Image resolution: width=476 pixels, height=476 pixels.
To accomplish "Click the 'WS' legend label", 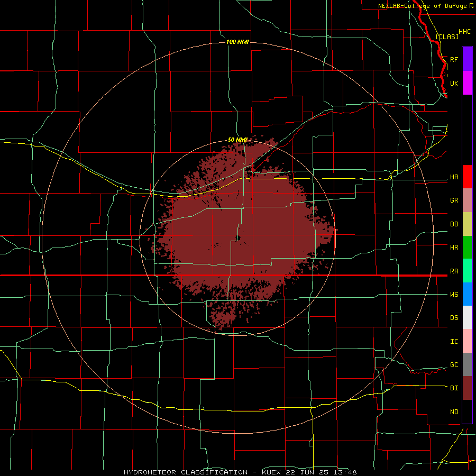I will (454, 294).
